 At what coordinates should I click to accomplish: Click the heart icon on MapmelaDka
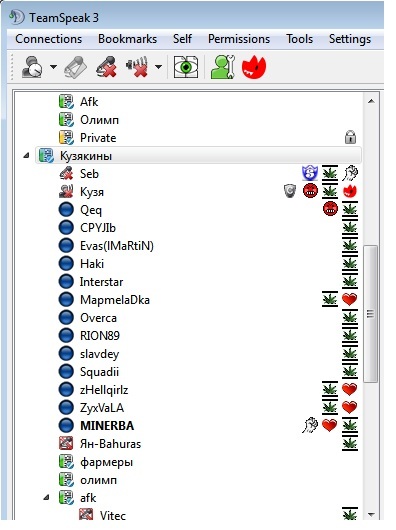pos(350,299)
